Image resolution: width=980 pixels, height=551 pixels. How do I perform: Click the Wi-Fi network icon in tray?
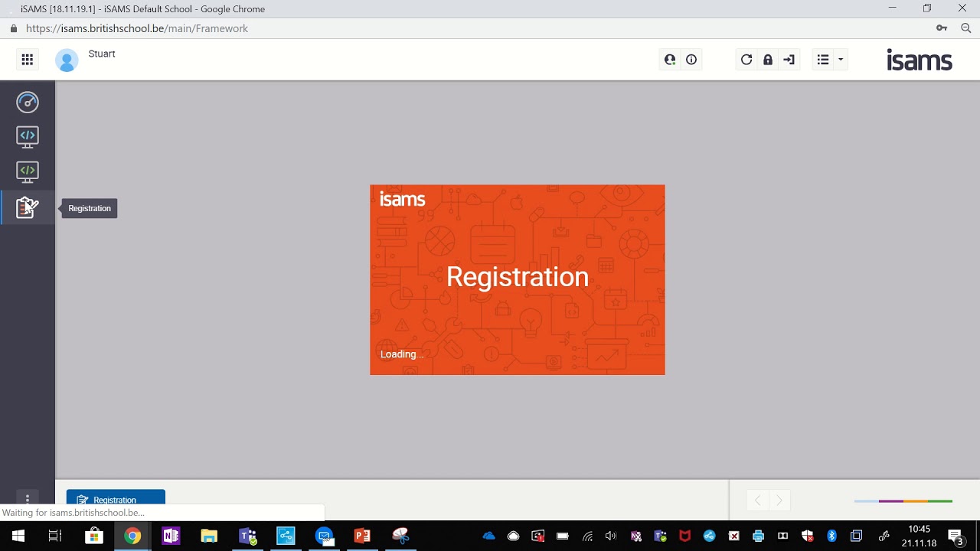coord(587,536)
